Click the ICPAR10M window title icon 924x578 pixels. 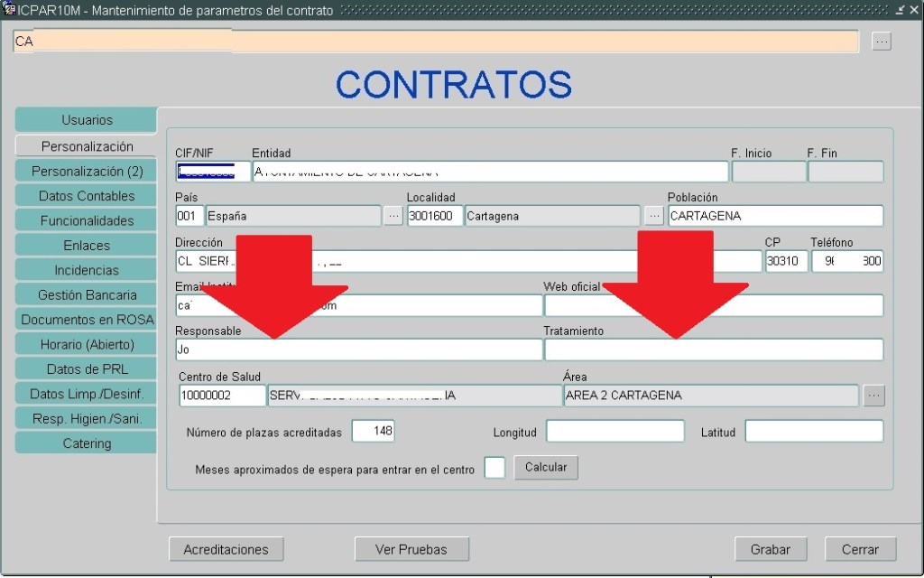tap(9, 10)
